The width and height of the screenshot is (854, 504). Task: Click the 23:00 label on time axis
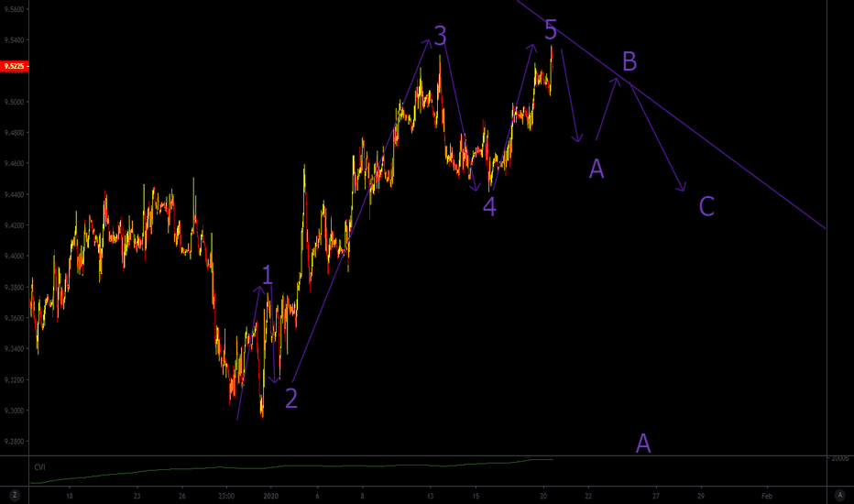226,496
